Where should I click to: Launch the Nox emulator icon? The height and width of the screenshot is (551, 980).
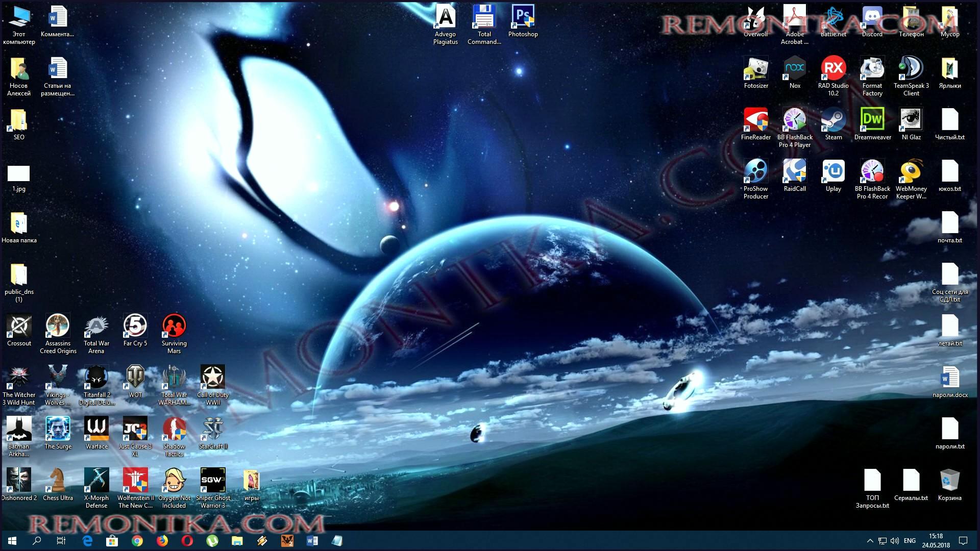click(x=795, y=72)
